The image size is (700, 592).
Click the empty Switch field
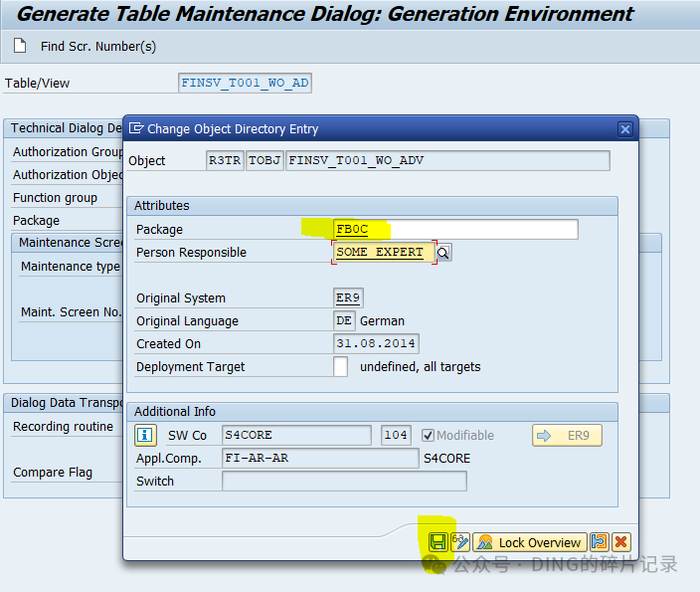pos(344,482)
